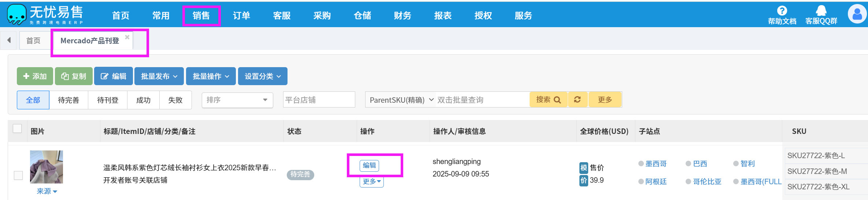868x200 pixels.
Task: Open the 订单 menu
Action: point(241,15)
